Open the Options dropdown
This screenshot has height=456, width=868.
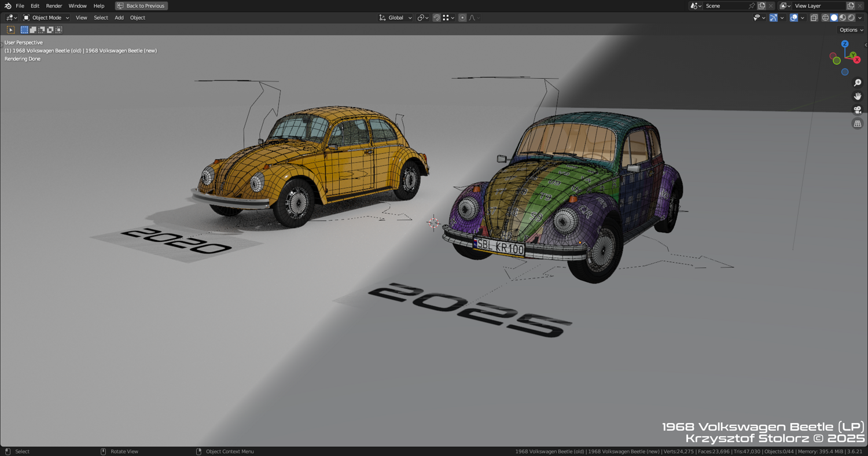click(x=851, y=30)
